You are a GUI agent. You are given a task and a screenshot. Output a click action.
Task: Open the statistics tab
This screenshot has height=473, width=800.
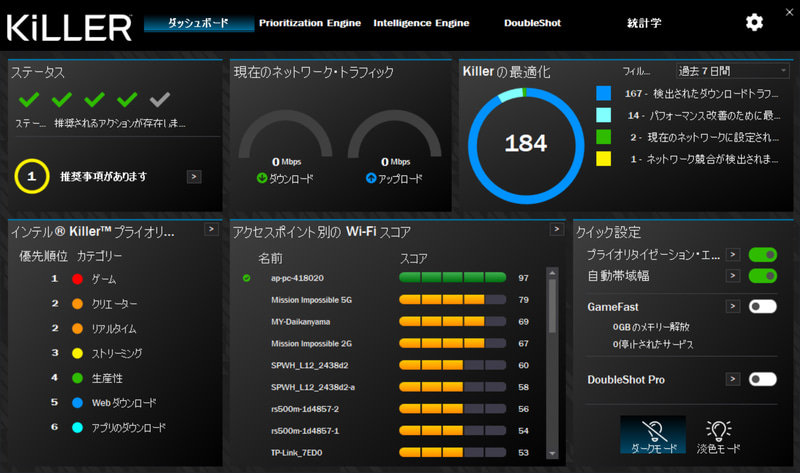coord(644,23)
